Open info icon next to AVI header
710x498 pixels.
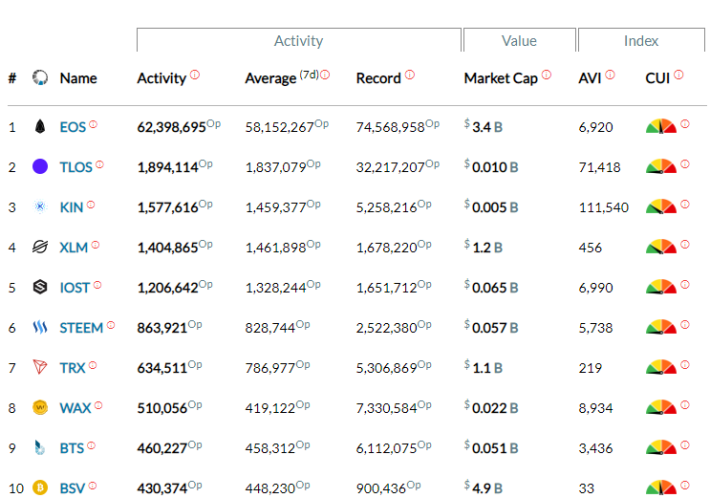point(610,74)
